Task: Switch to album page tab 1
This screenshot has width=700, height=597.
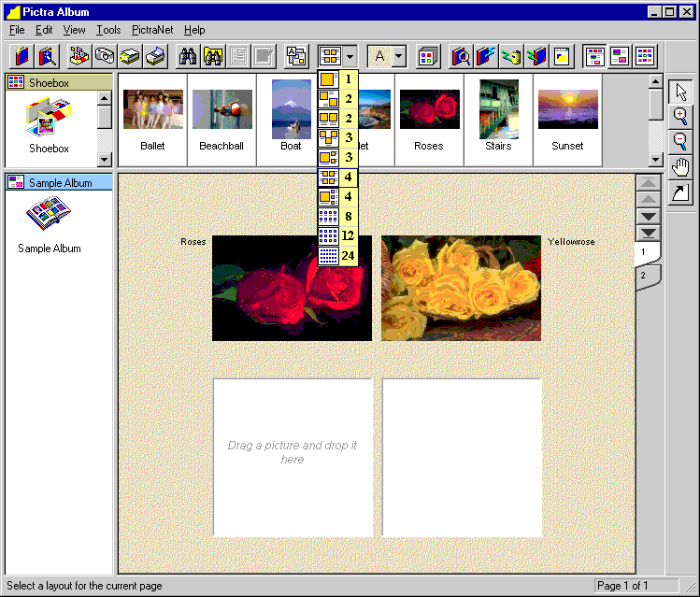Action: tap(647, 252)
